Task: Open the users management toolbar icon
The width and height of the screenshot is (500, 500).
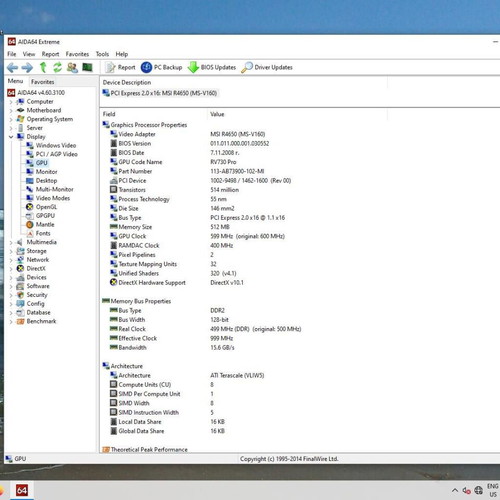Action: coord(72,67)
